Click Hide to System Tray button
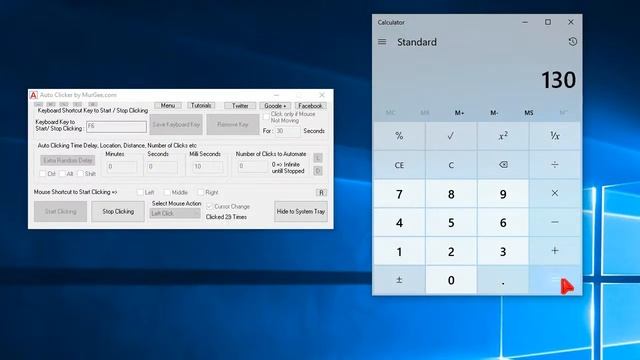 tap(301, 211)
